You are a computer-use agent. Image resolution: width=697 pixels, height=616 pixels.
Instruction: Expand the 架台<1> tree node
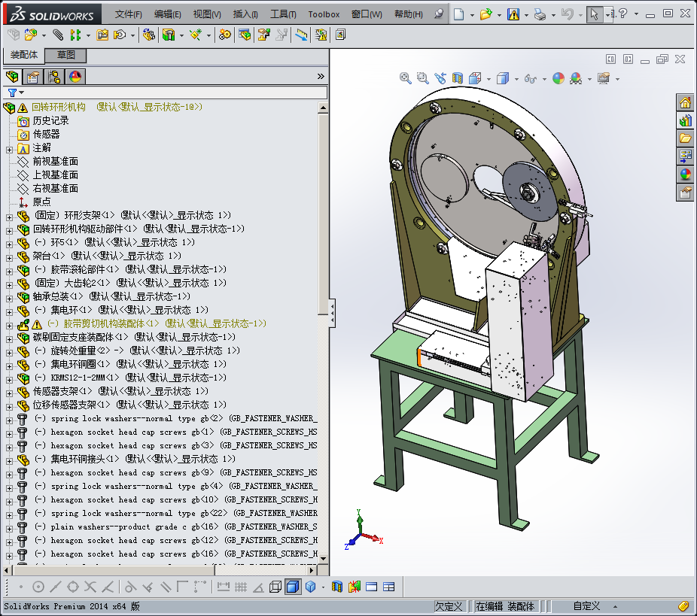tap(9, 258)
